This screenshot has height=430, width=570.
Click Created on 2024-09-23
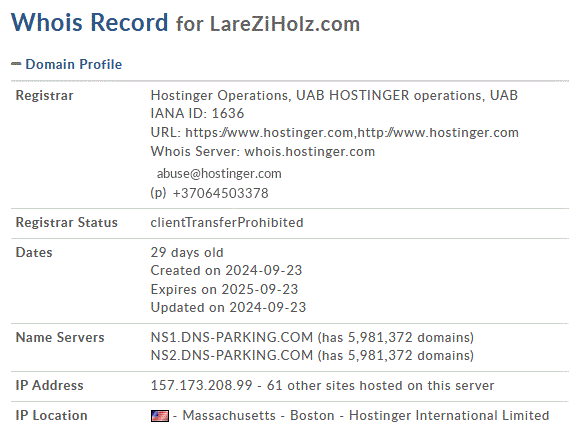226,271
